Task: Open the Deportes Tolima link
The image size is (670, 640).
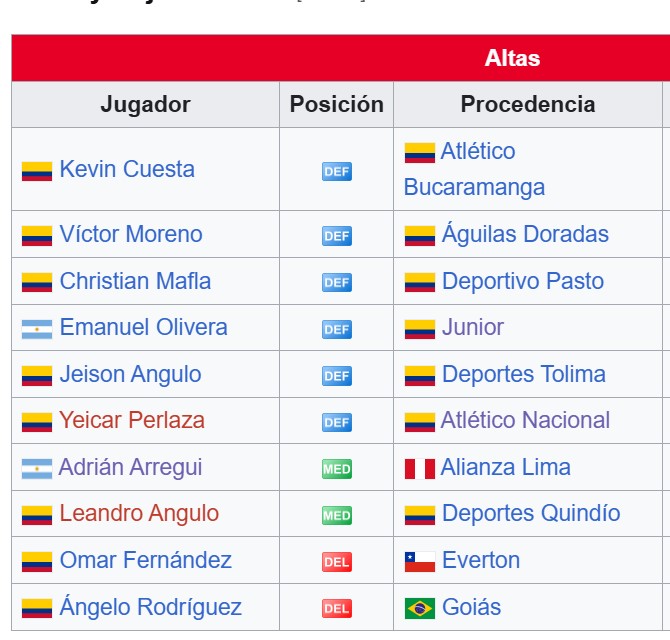Action: point(523,374)
